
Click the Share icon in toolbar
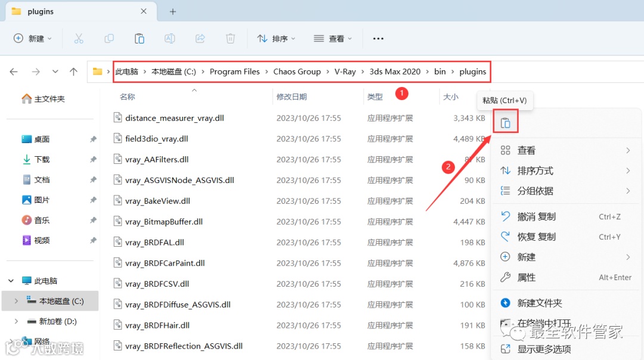(x=200, y=39)
